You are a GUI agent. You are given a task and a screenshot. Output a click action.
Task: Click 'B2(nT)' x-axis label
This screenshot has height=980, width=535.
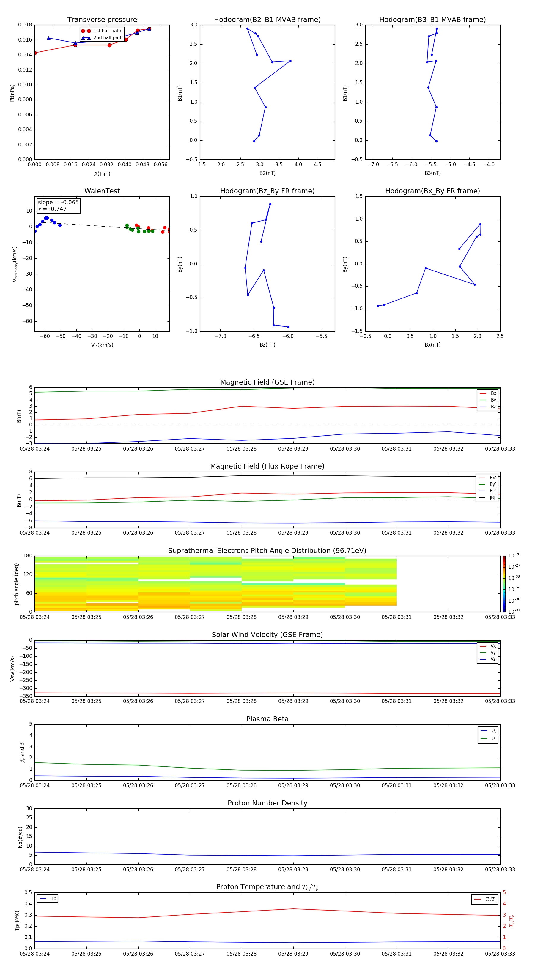click(267, 173)
